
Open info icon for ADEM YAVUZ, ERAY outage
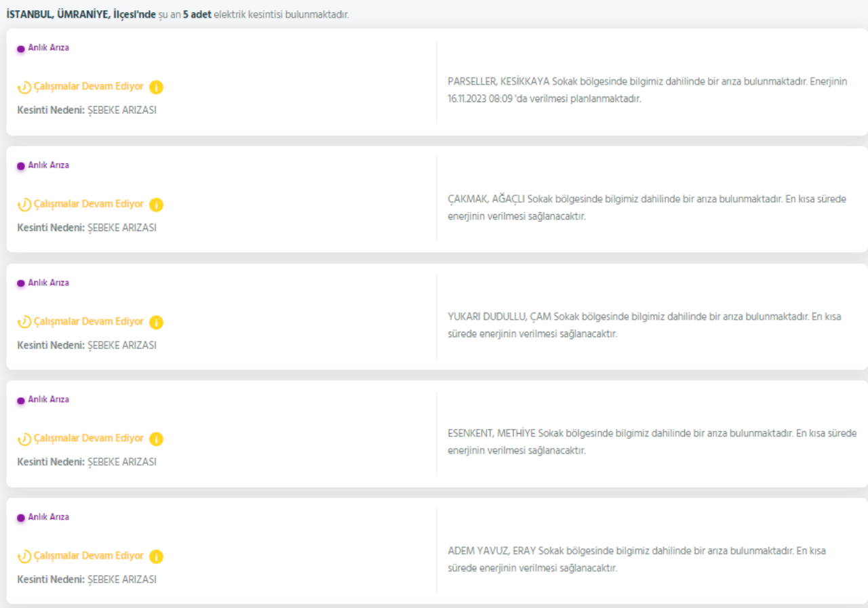(156, 556)
